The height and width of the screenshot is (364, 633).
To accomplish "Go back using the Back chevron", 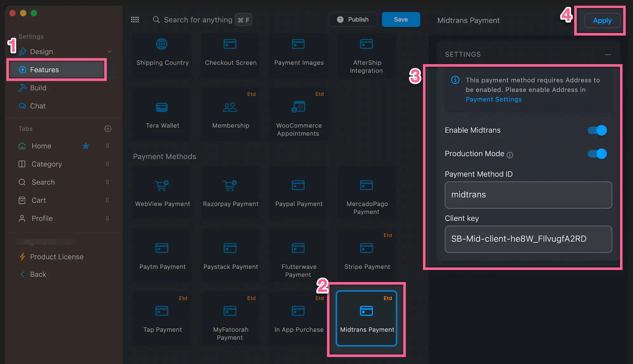I will (23, 274).
